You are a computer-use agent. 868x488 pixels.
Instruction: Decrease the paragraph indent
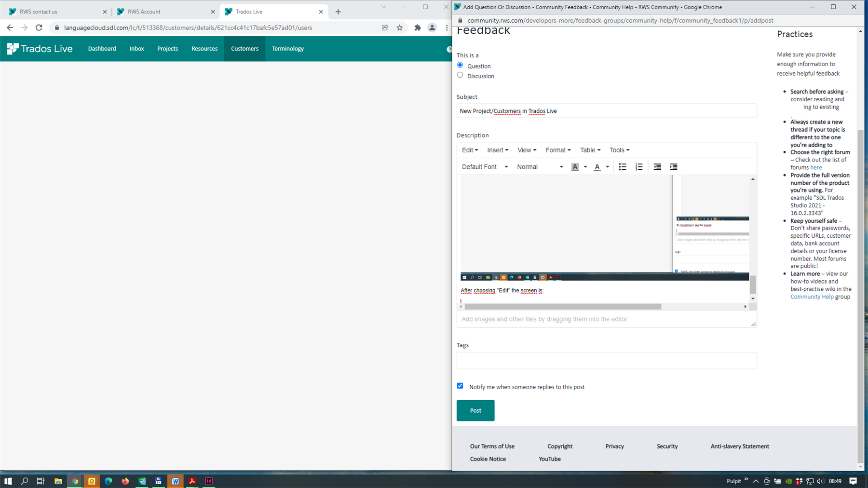point(657,166)
